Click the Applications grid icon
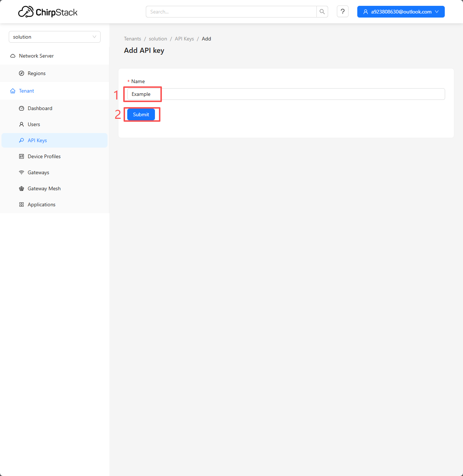Viewport: 463px width, 476px height. [22, 204]
